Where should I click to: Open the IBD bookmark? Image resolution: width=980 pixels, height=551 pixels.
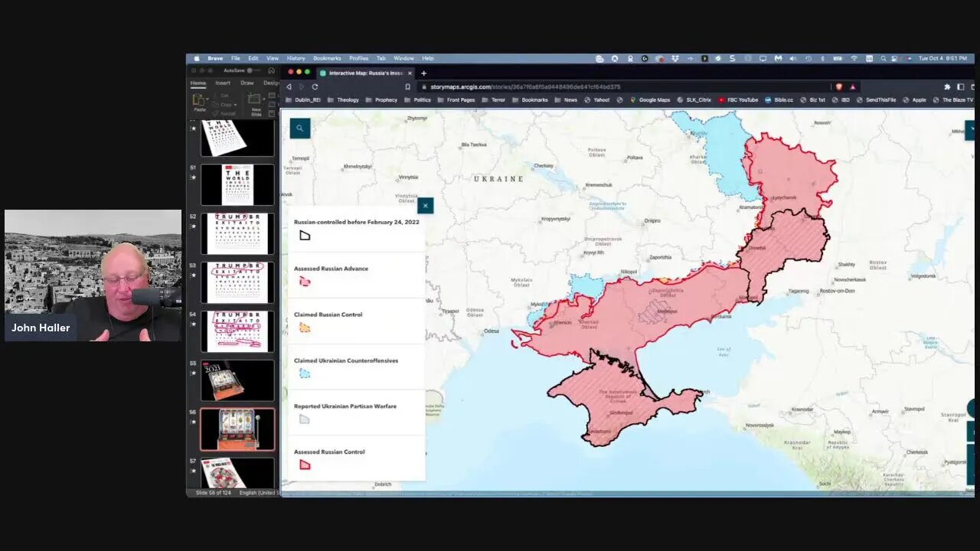click(x=841, y=99)
